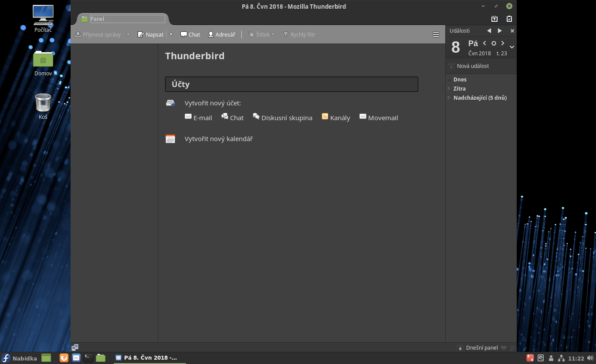Create a new E-mail account

click(x=199, y=118)
